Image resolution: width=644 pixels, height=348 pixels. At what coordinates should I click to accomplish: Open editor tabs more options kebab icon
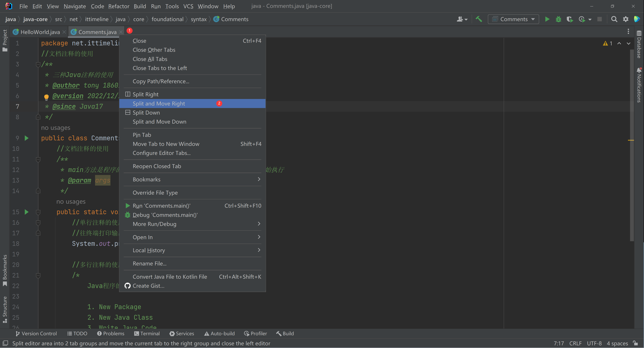coord(628,31)
